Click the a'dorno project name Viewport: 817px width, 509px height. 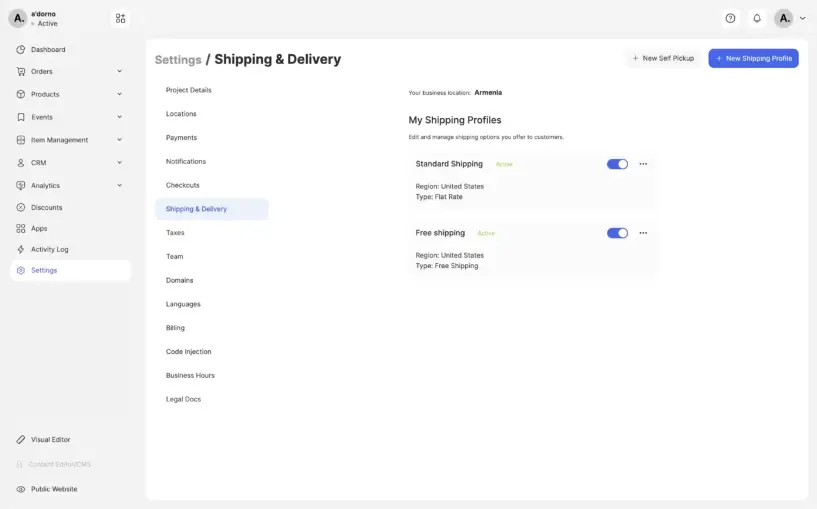43,14
